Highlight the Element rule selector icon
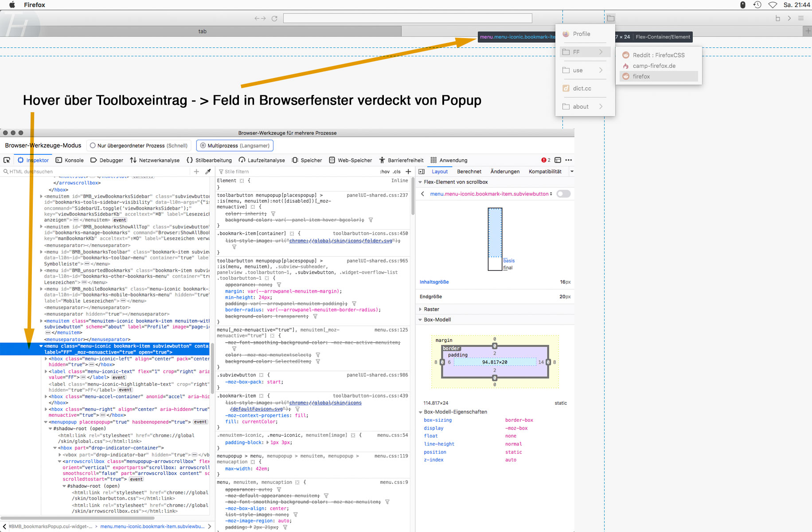The height and width of the screenshot is (532, 812). (x=242, y=181)
